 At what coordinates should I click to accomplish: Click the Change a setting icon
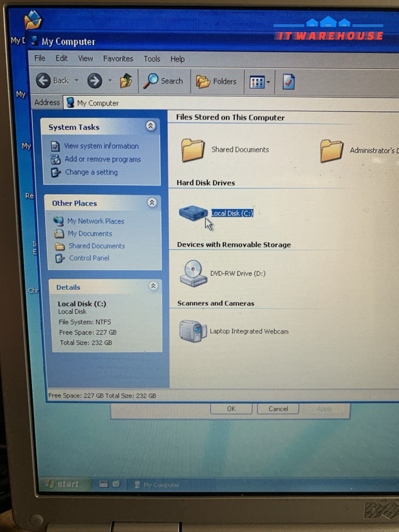(56, 172)
